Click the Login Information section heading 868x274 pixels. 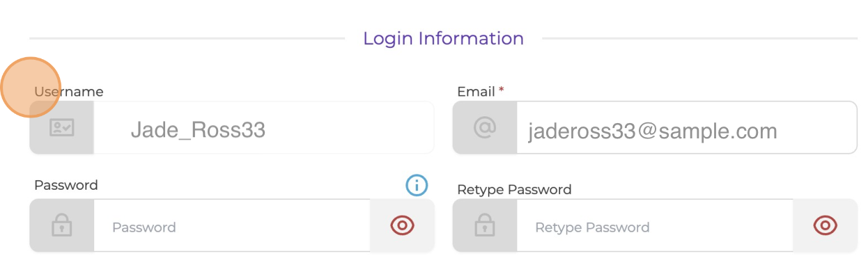(x=444, y=38)
